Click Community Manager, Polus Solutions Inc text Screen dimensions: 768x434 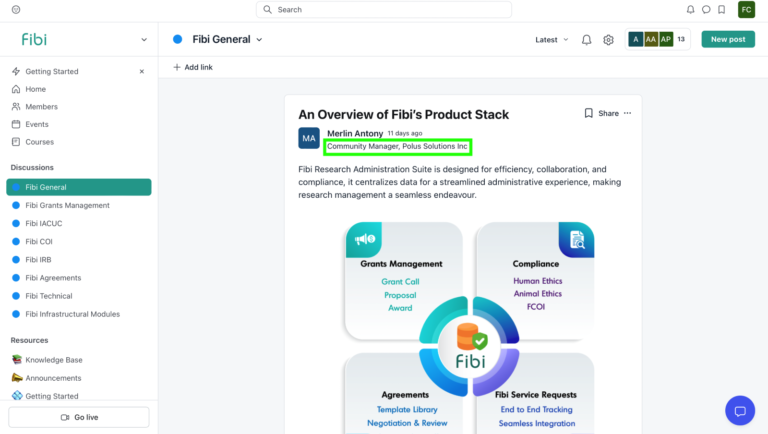pyautogui.click(x=397, y=146)
